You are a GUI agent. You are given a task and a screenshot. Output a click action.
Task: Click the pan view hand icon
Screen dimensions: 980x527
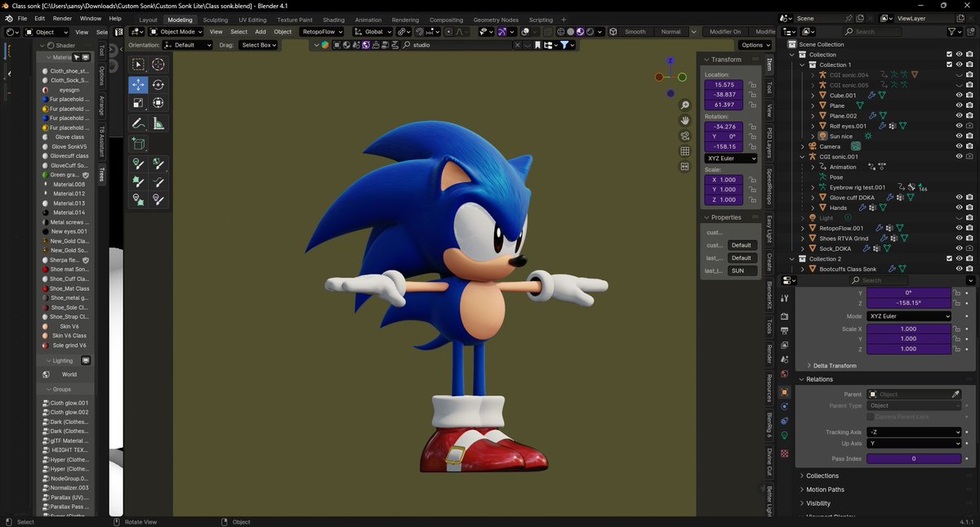(685, 120)
